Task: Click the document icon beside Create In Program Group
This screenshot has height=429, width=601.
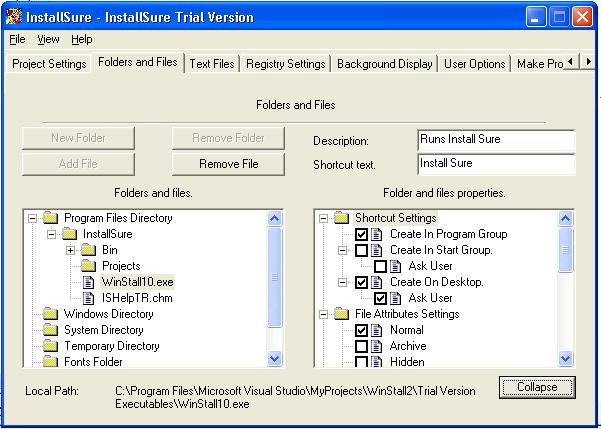Action: [377, 234]
